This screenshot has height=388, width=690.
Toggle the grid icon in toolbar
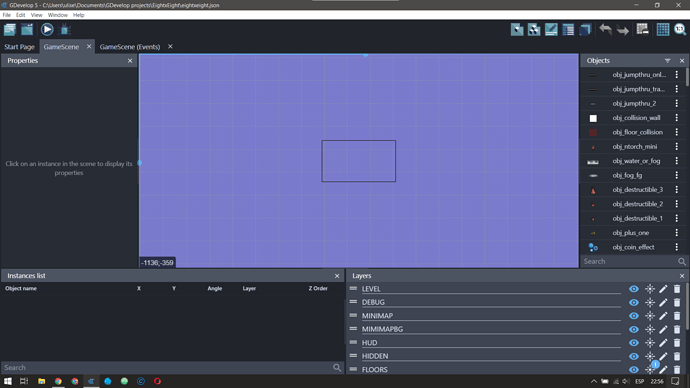(x=663, y=29)
